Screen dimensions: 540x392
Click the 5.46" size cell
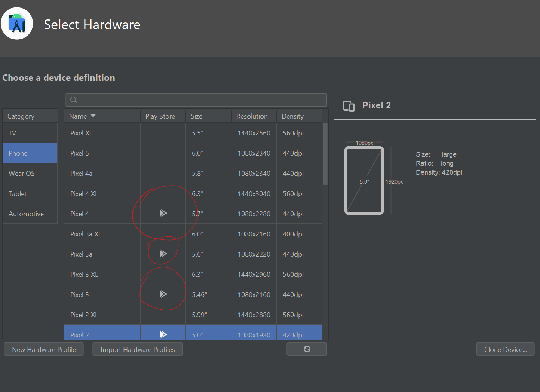pyautogui.click(x=208, y=294)
